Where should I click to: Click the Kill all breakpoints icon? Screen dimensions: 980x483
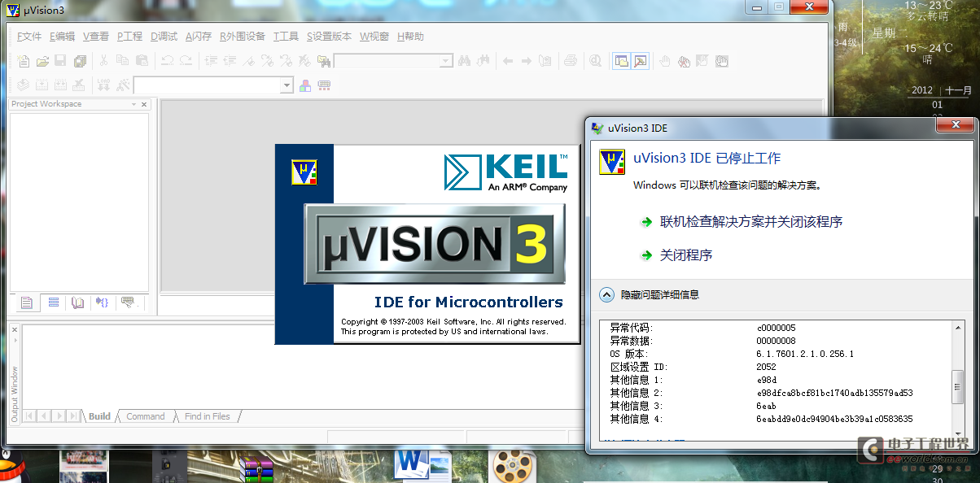(684, 61)
